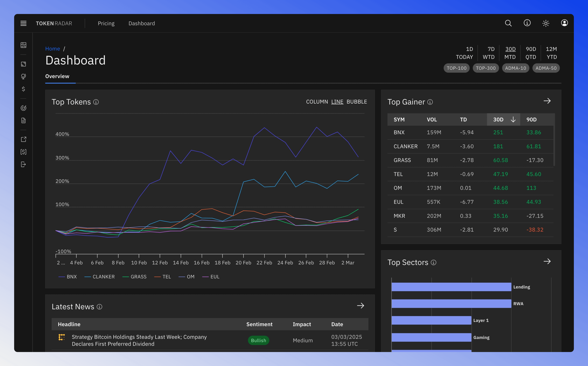Viewport: 588px width, 366px height.
Task: Toggle light theme with sun icon
Action: 546,23
